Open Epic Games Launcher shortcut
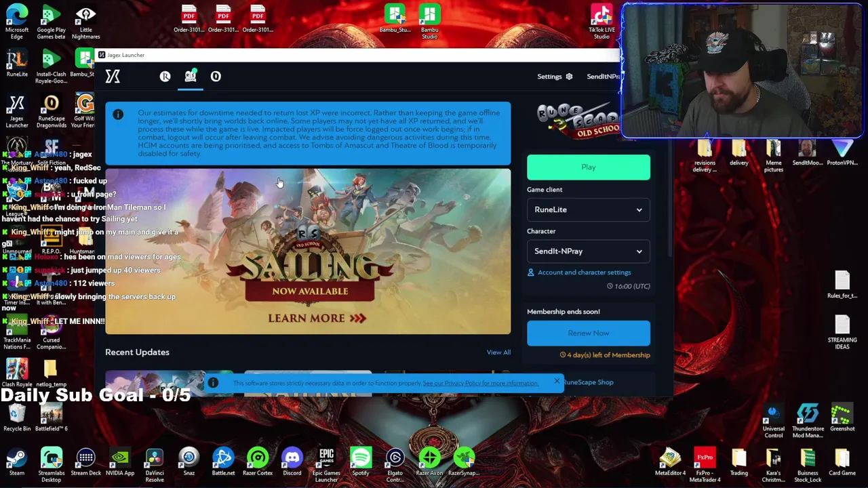 tap(326, 464)
